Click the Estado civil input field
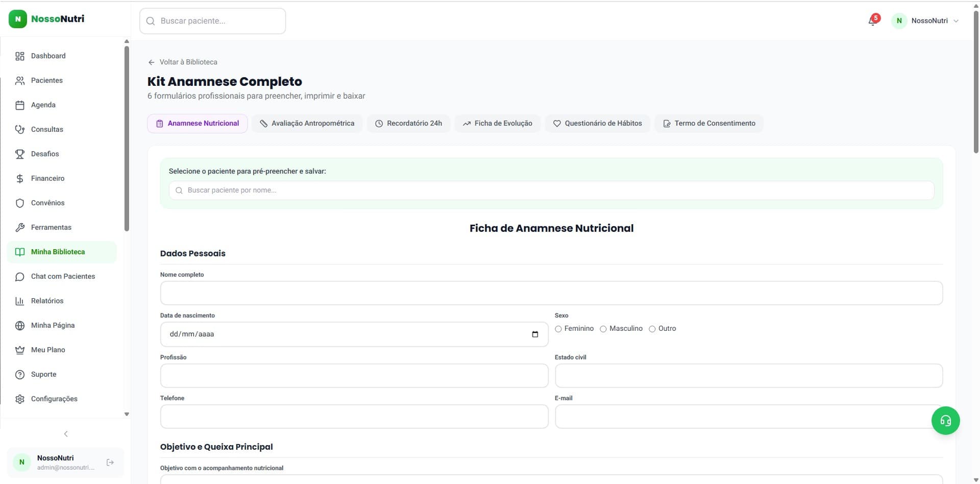Screen dimensions: 980x484 (x=749, y=376)
